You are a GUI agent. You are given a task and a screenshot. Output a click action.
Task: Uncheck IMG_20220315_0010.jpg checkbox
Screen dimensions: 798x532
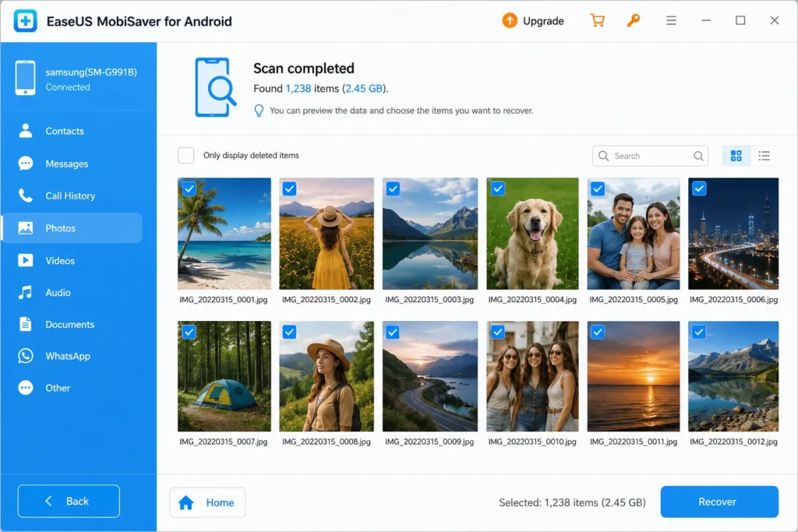[x=498, y=332]
